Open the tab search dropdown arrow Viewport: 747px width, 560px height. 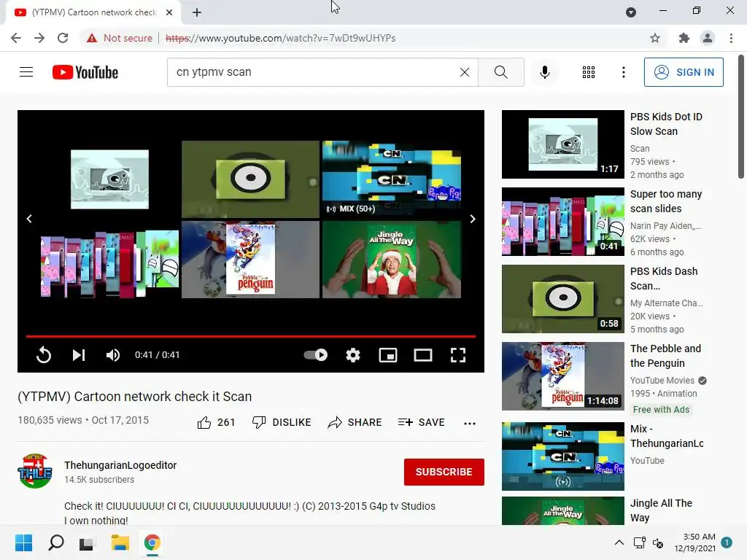click(x=631, y=12)
